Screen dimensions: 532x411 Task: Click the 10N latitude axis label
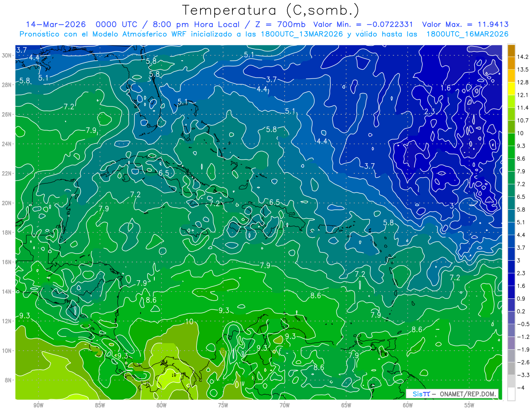[x=7, y=351]
